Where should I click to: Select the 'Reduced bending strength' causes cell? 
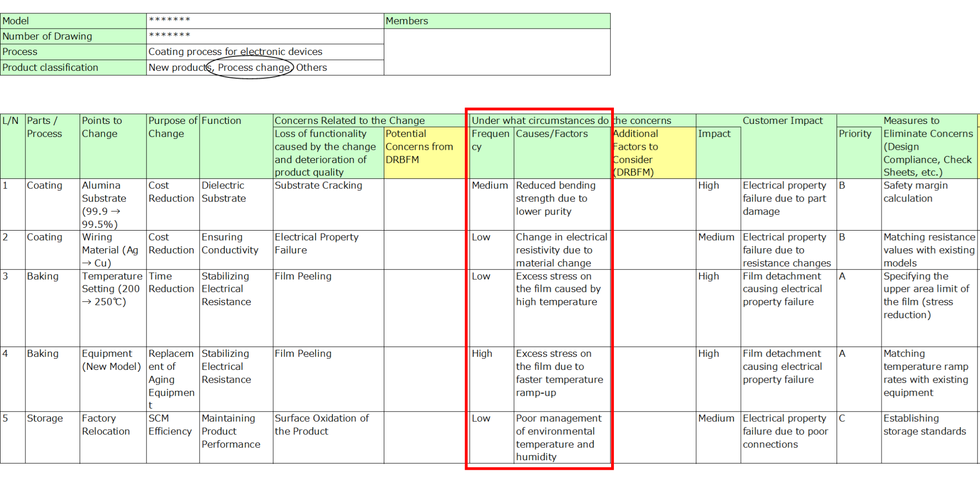562,204
